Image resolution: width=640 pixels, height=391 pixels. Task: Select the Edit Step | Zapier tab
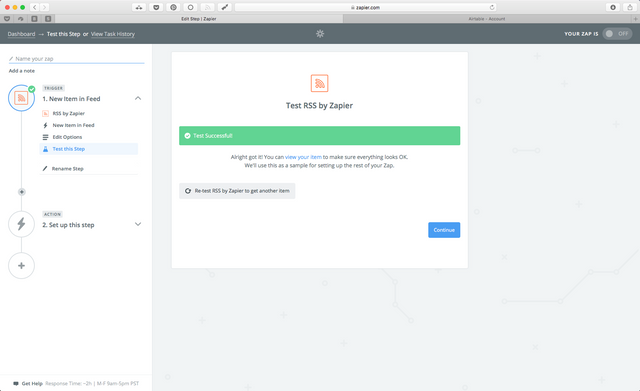199,19
